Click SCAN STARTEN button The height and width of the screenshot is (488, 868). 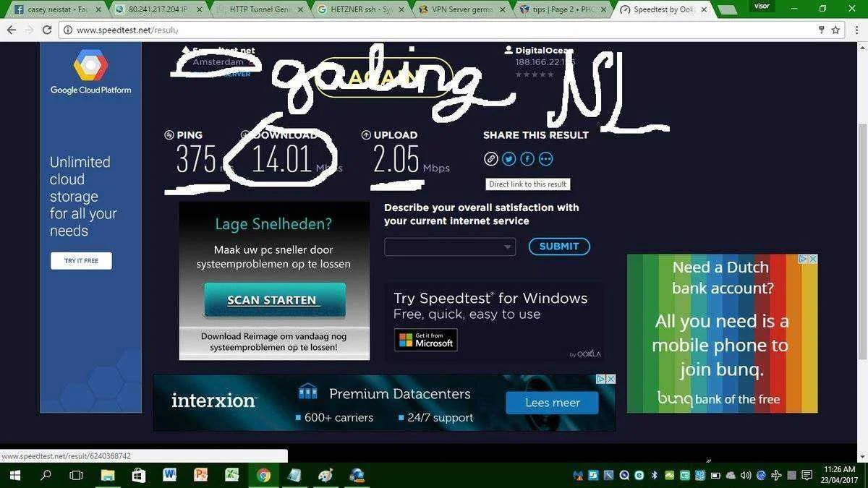(274, 300)
